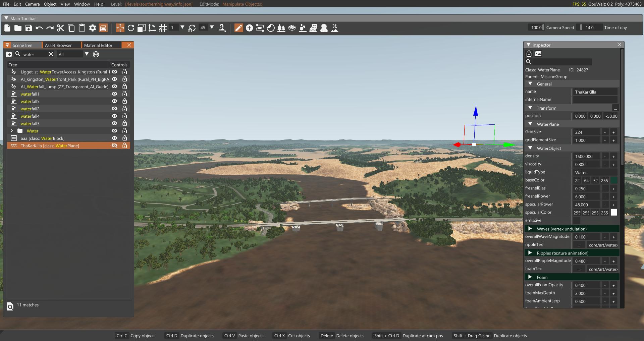This screenshot has height=341, width=644.
Task: Open the baseColor green color swatch
Action: pyautogui.click(x=614, y=180)
